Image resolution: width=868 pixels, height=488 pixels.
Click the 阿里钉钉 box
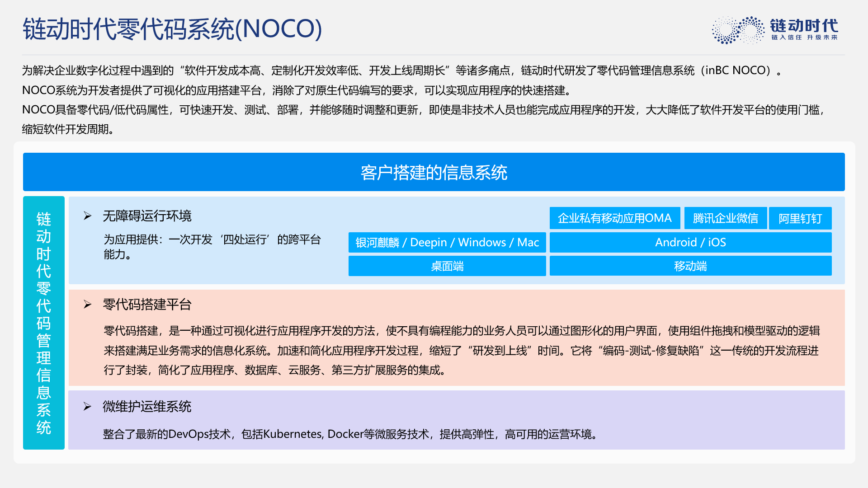pos(800,218)
